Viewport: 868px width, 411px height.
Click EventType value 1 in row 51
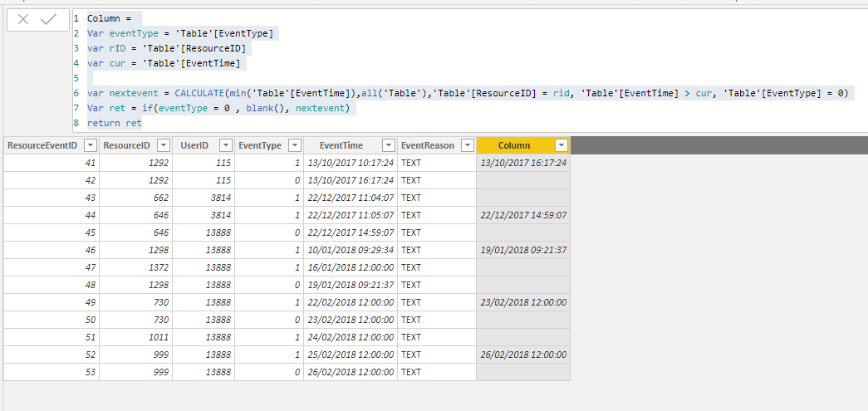coord(269,337)
